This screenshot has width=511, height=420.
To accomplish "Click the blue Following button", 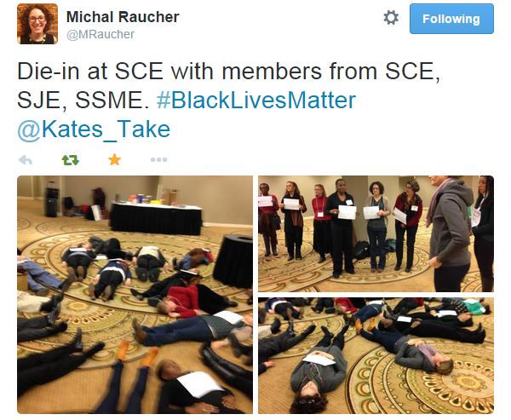I will [451, 19].
